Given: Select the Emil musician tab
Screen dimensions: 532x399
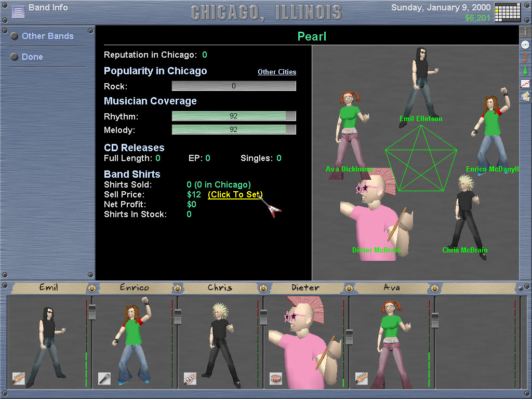Looking at the screenshot, I should (x=48, y=287).
